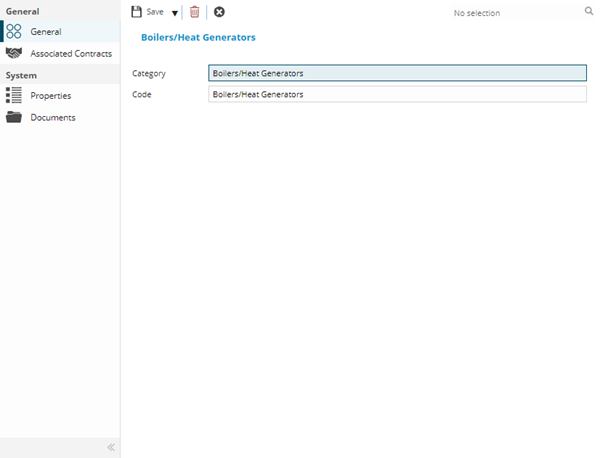
Task: Open the Save options dropdown arrow
Action: click(x=174, y=13)
